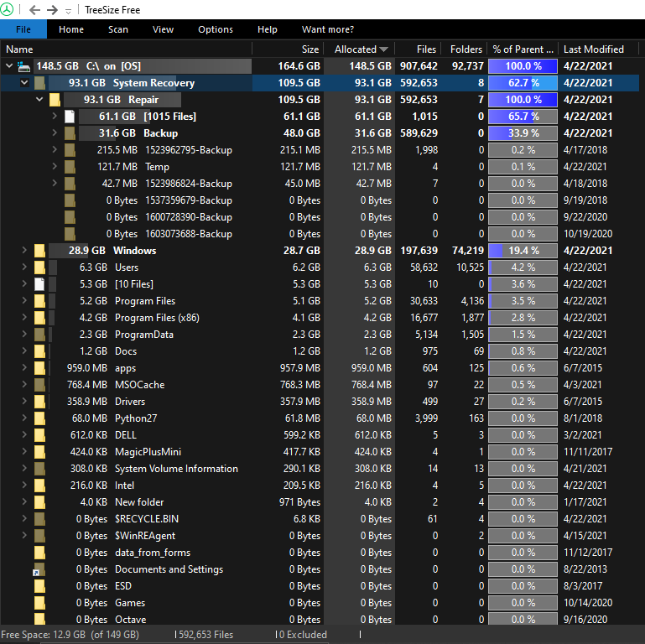Collapse the C:\ on [OS] root node
Screen dimensions: 645x644
(9, 65)
